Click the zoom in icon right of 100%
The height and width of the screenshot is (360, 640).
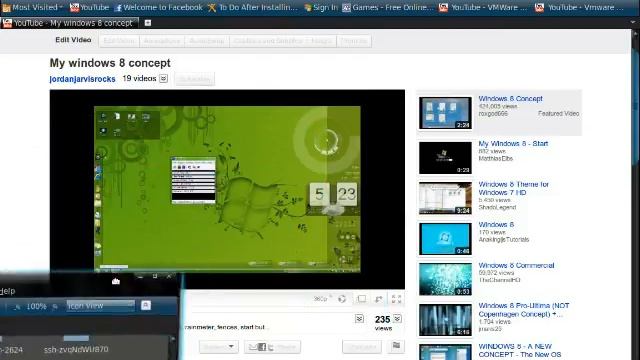click(x=55, y=307)
